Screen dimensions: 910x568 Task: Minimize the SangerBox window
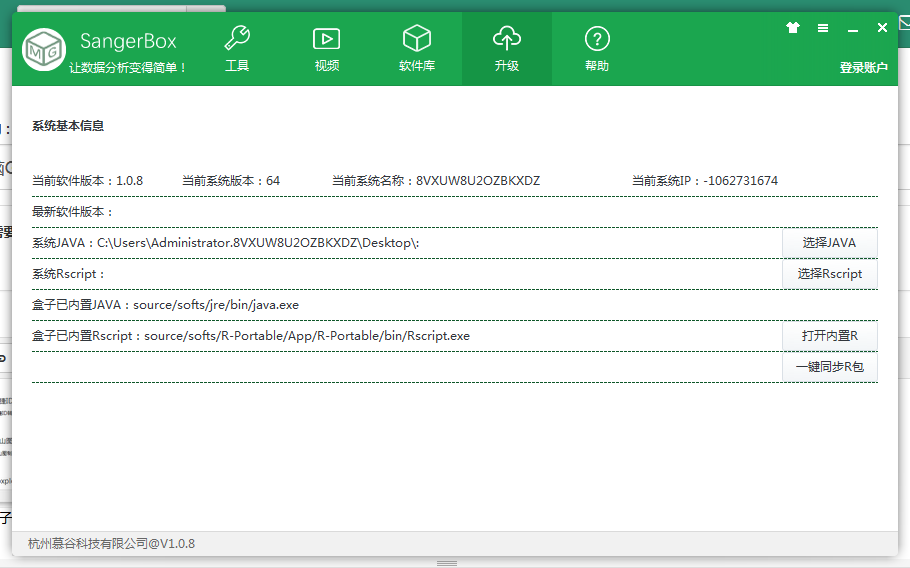(x=853, y=28)
